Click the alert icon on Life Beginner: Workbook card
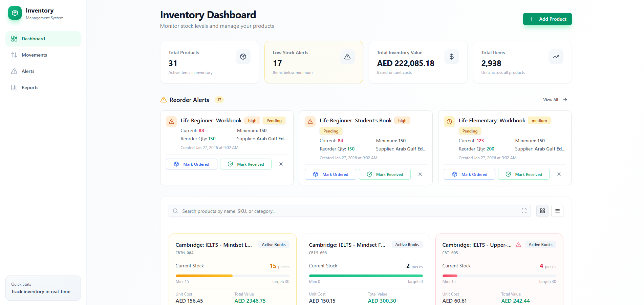644x305 pixels. coord(171,122)
